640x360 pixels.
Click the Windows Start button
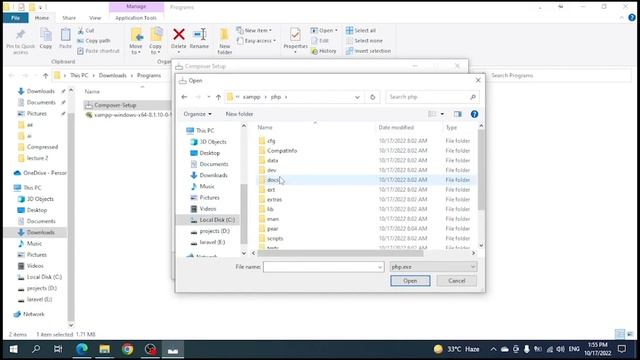click(x=13, y=349)
